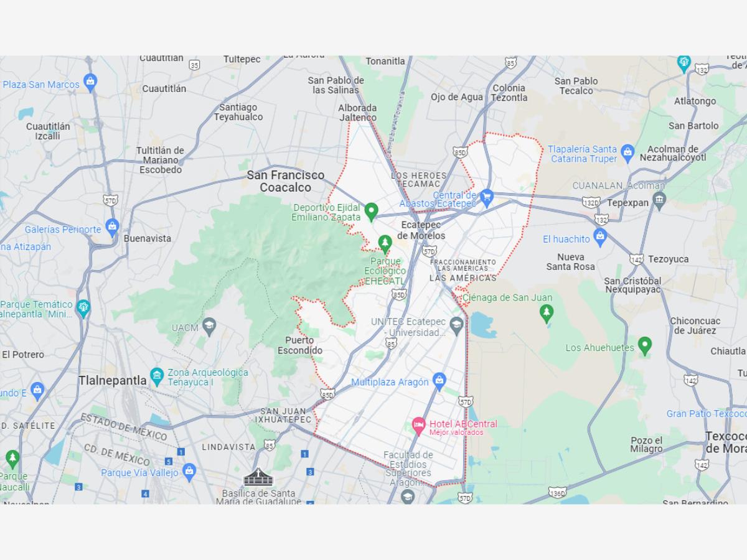
Task: Click the Basílica de Guadalupe landmark icon
Action: pos(258,478)
